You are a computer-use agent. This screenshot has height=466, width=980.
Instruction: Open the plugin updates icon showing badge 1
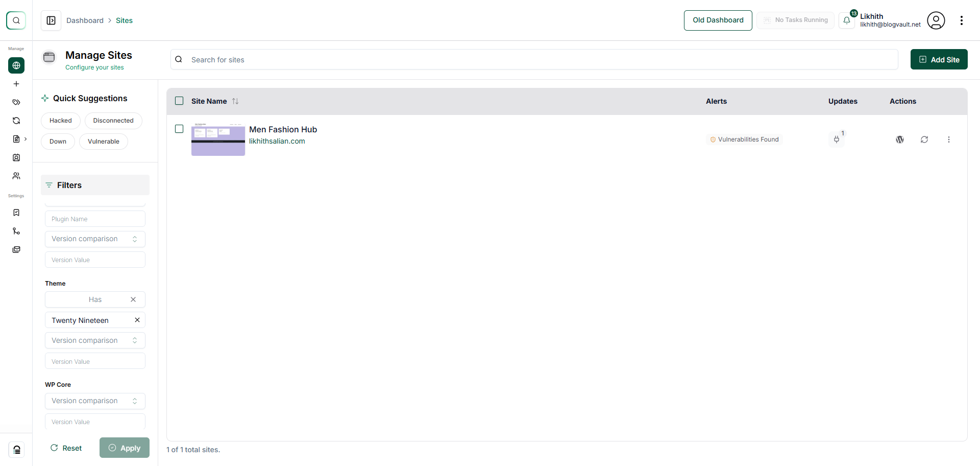pos(837,139)
